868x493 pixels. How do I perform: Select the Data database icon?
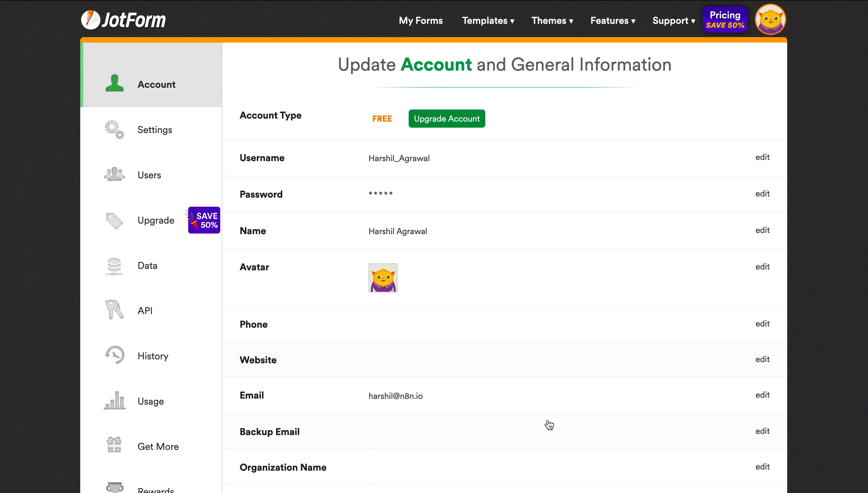(x=114, y=266)
